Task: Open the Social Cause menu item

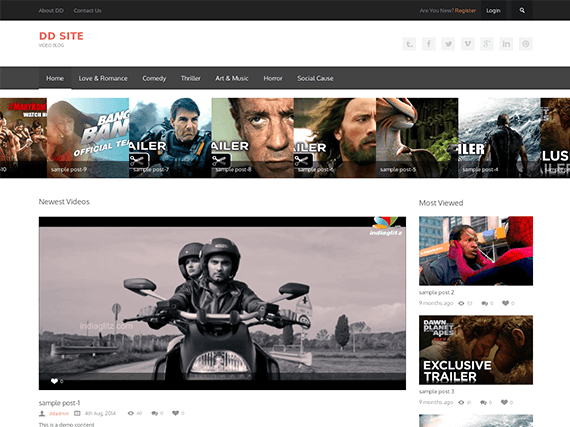Action: coord(315,78)
